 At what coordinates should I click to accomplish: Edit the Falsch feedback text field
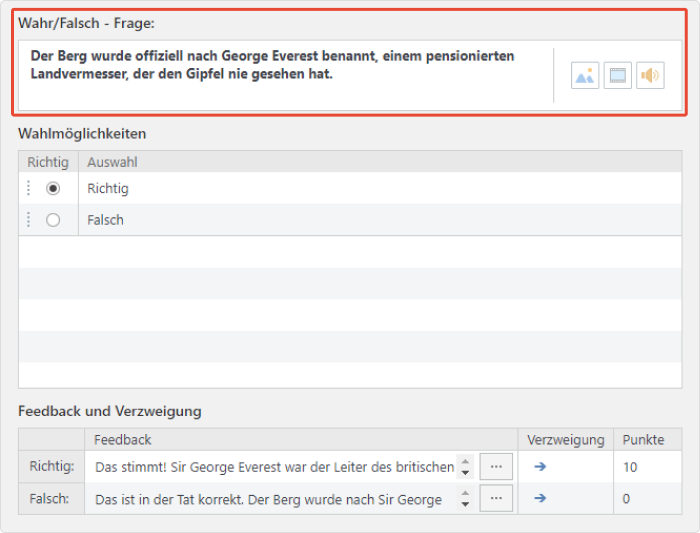click(x=275, y=499)
